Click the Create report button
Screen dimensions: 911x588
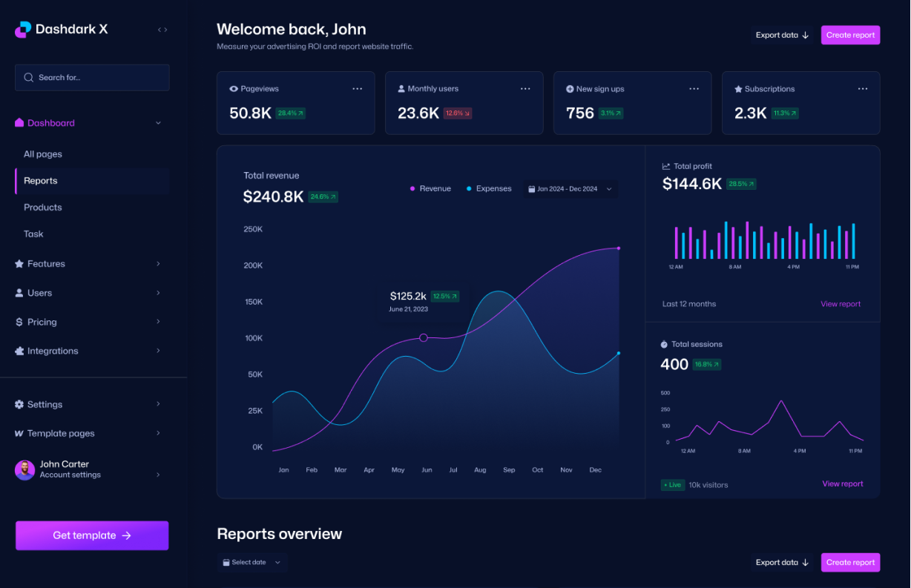click(850, 35)
